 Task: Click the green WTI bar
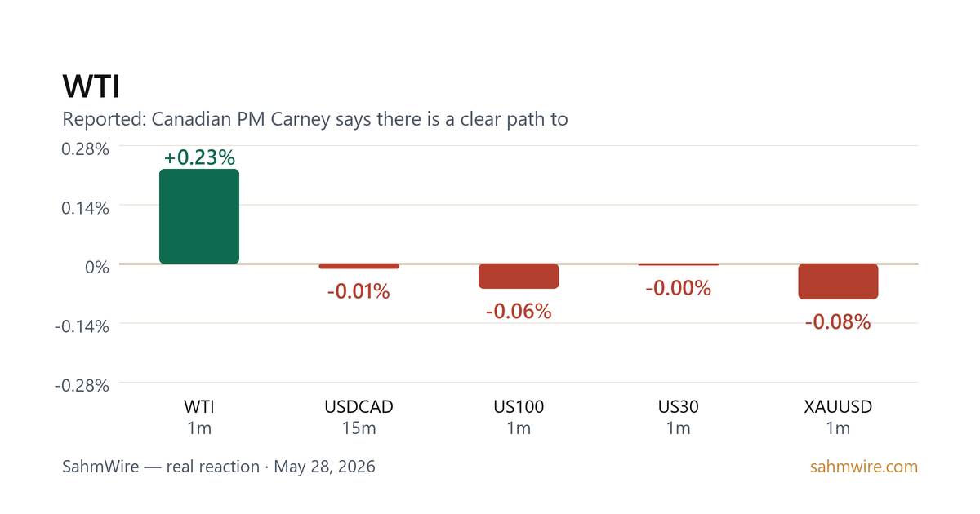[x=199, y=216]
